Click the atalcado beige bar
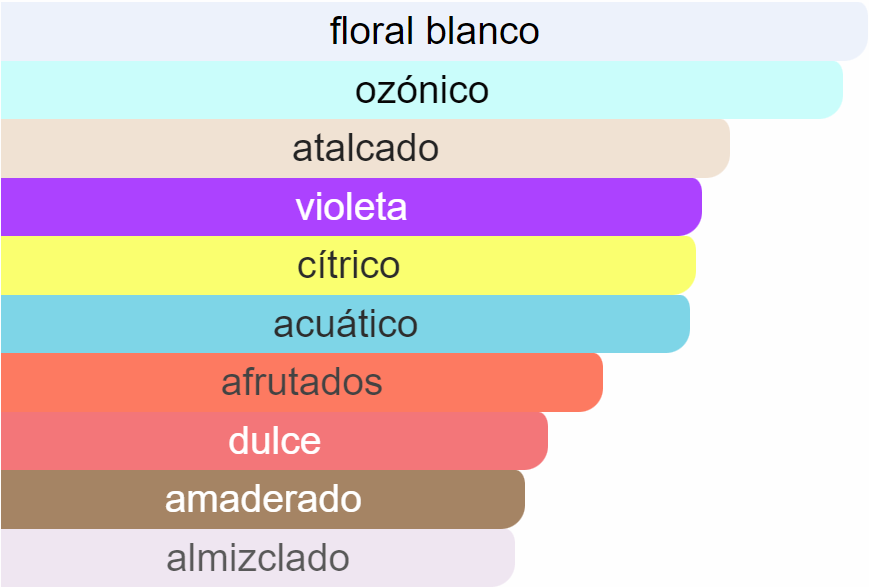The width and height of the screenshot is (869, 587). click(x=365, y=149)
